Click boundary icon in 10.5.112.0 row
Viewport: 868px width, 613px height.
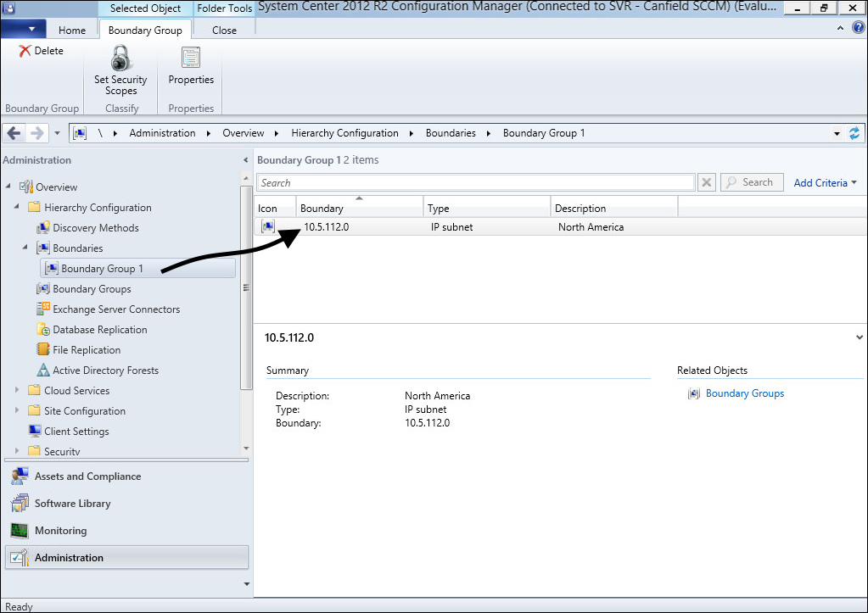pos(268,226)
